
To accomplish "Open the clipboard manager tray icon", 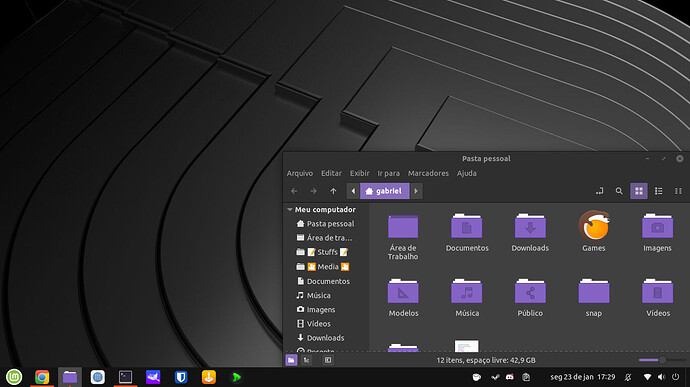I will click(526, 377).
